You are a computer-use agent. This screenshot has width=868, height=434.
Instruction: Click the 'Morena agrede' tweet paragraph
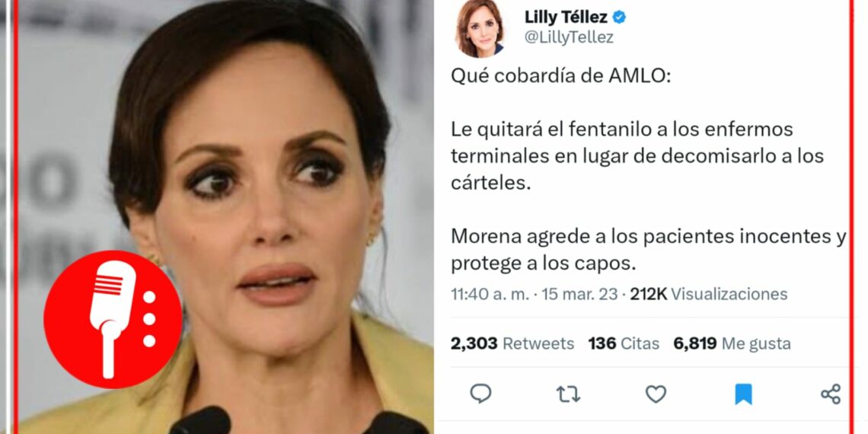click(649, 251)
